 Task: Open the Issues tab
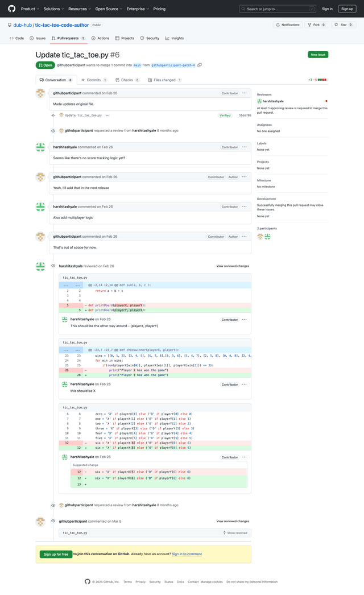[x=38, y=38]
